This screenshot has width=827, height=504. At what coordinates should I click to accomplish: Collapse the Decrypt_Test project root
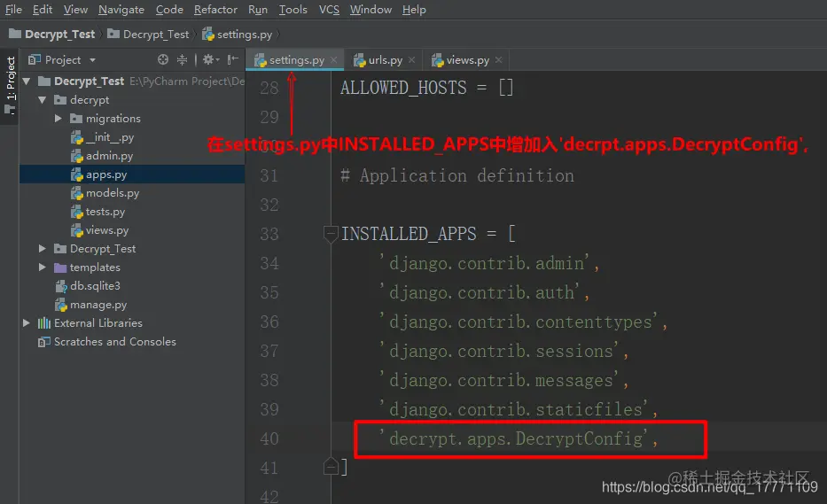pos(27,81)
